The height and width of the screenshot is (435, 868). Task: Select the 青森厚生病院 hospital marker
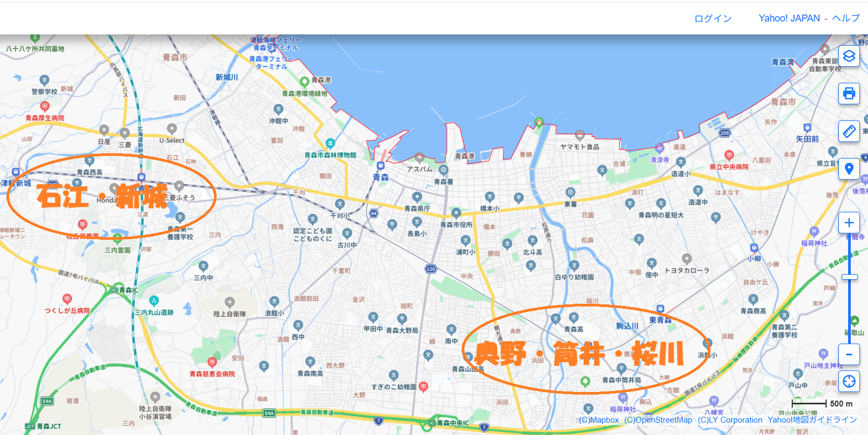coord(45,106)
